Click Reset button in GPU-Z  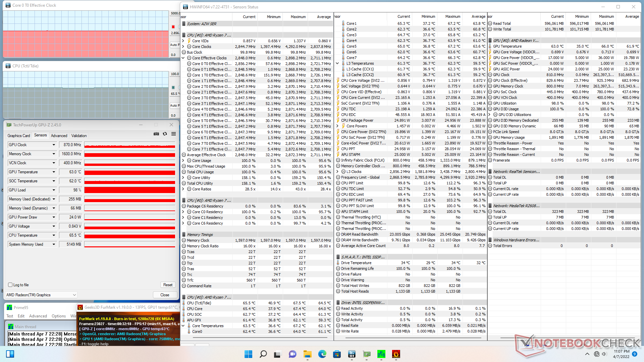168,285
